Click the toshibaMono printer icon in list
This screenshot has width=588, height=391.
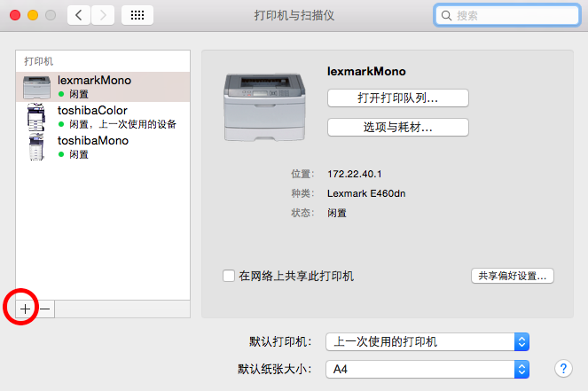pos(37,147)
